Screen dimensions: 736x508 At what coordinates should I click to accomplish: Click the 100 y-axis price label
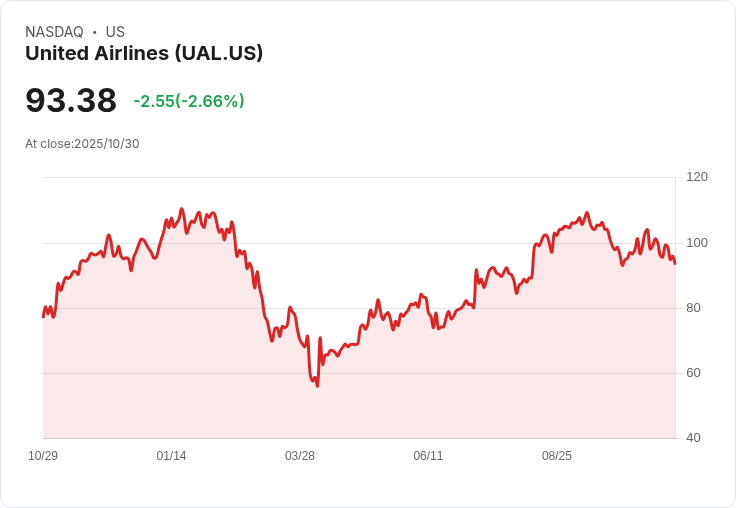pos(697,243)
